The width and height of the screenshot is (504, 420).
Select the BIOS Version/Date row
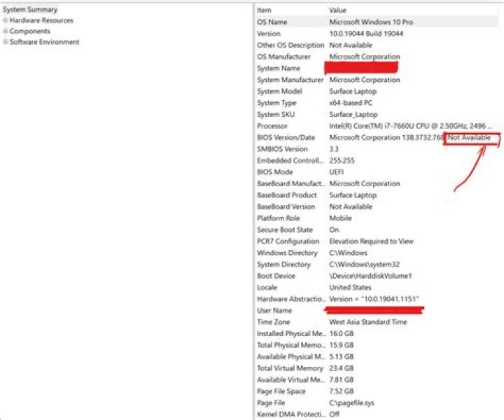click(x=286, y=138)
